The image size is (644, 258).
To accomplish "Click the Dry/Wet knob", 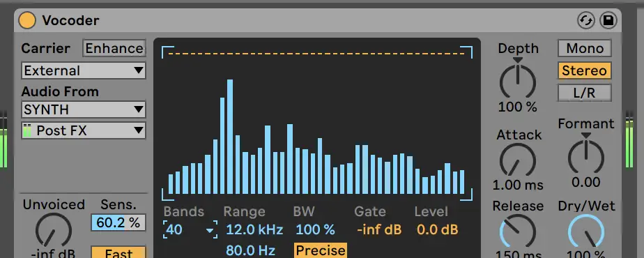I will (586, 232).
